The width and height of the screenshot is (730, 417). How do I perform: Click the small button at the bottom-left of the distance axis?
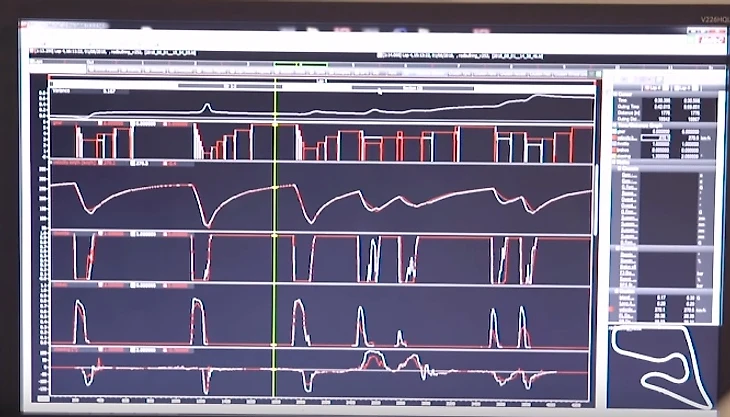(43, 399)
